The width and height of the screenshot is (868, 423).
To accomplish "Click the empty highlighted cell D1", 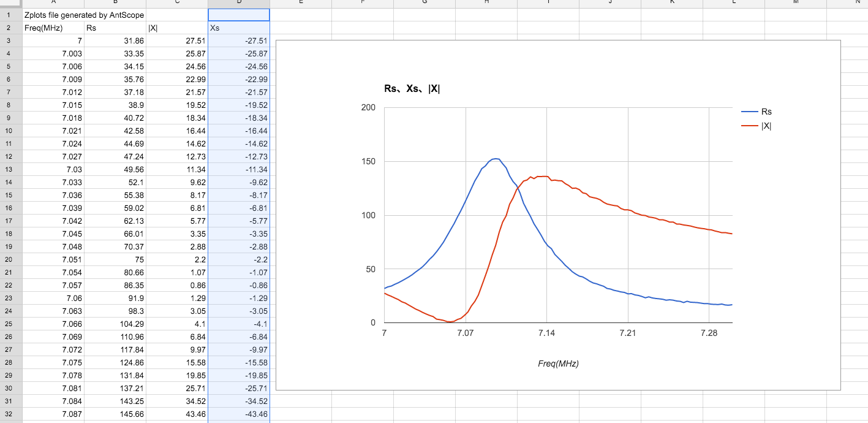I will click(x=239, y=15).
